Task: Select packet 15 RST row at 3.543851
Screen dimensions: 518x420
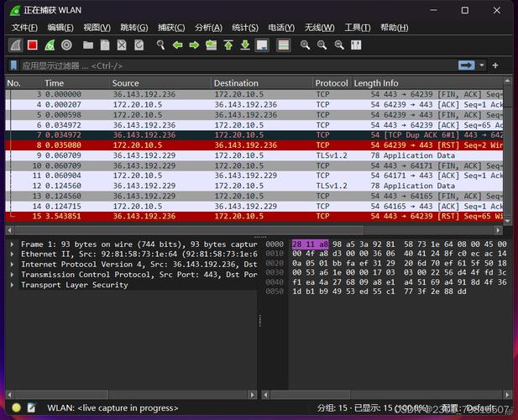Action: tap(254, 217)
